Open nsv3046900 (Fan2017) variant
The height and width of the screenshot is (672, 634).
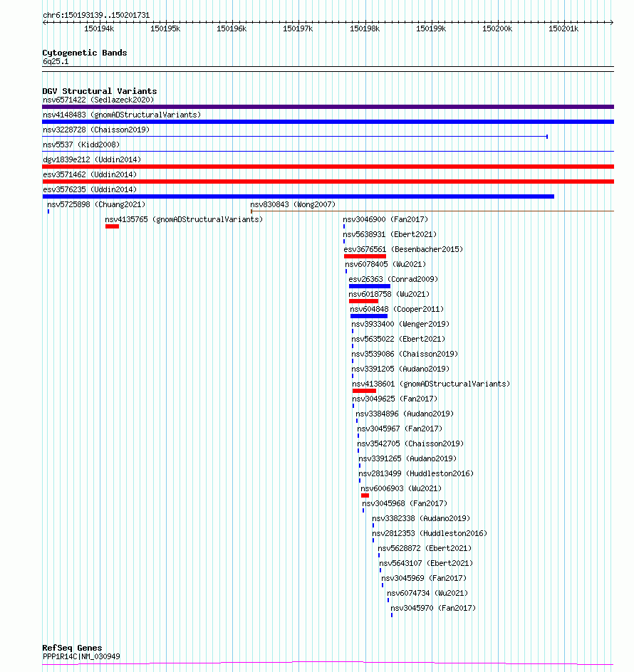[385, 219]
